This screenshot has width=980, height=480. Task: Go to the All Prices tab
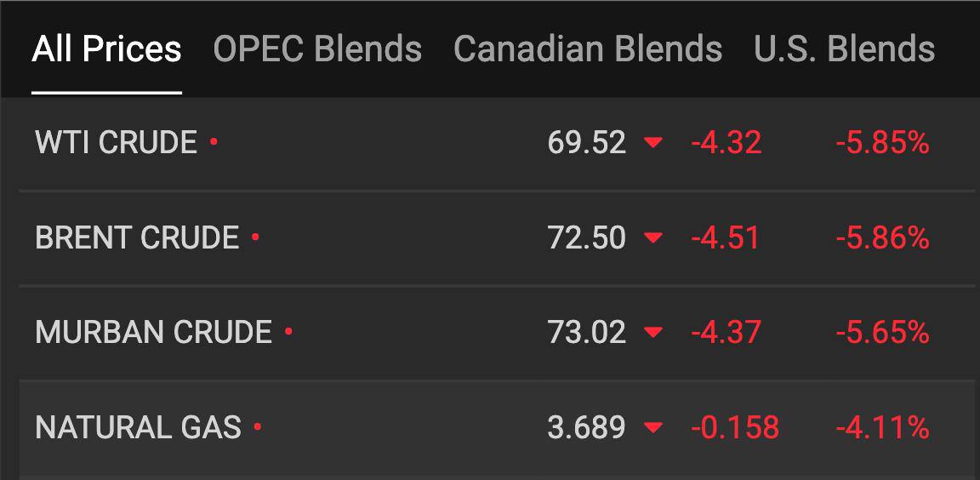[106, 49]
